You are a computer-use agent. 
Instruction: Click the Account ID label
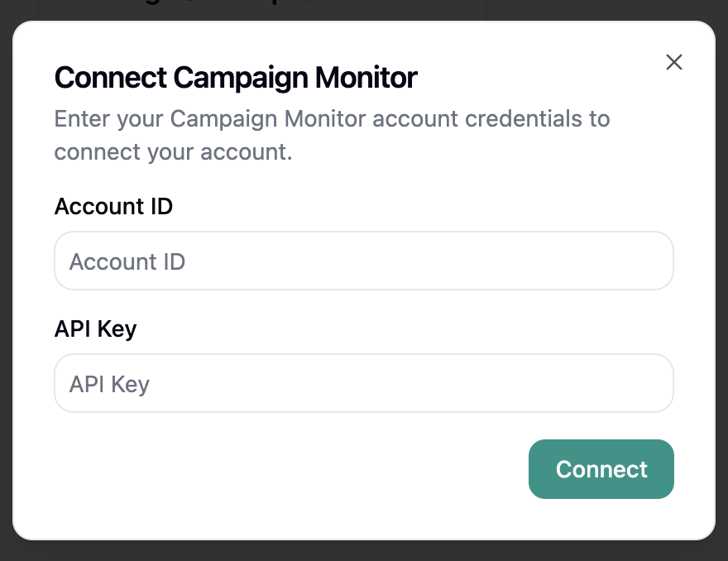pos(113,206)
